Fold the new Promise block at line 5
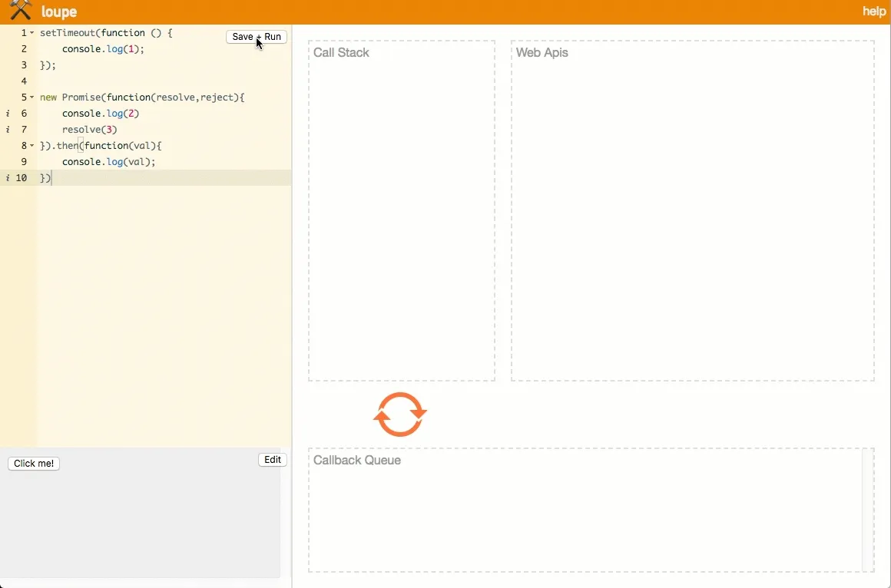The width and height of the screenshot is (891, 588). tap(32, 97)
